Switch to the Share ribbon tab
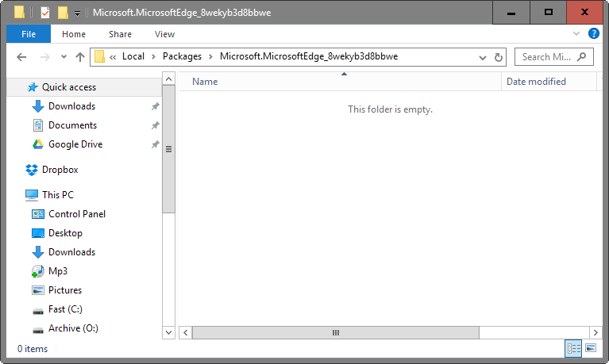The height and width of the screenshot is (364, 609). pyautogui.click(x=120, y=34)
